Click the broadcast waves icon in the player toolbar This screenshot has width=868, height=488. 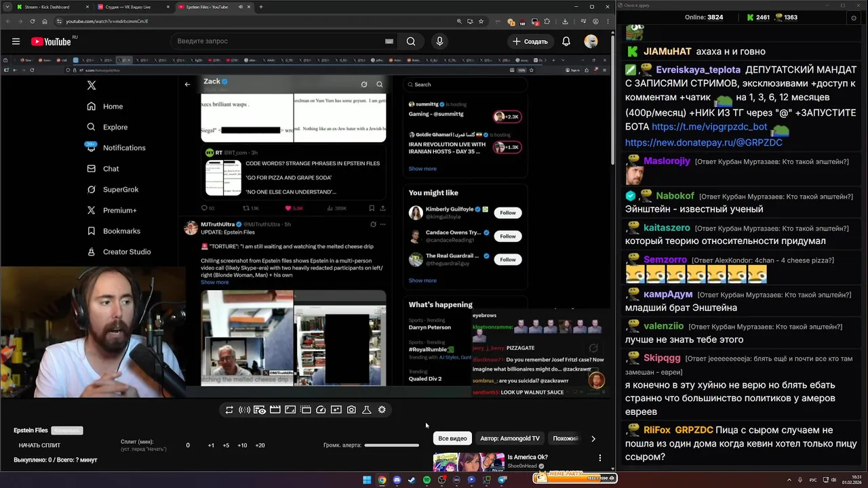click(244, 410)
